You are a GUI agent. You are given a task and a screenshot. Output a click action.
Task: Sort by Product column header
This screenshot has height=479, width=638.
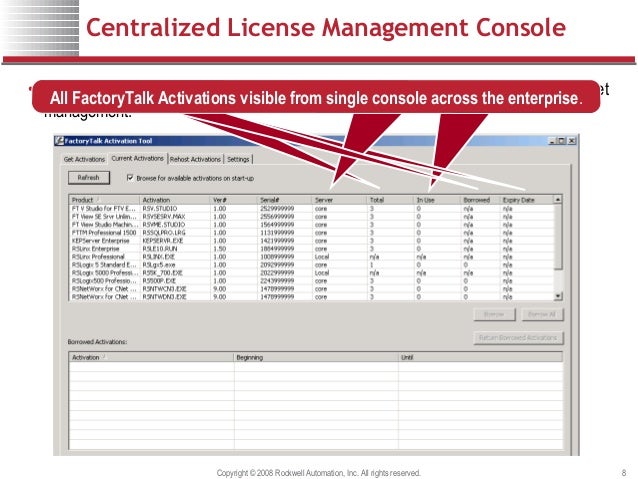[x=105, y=200]
